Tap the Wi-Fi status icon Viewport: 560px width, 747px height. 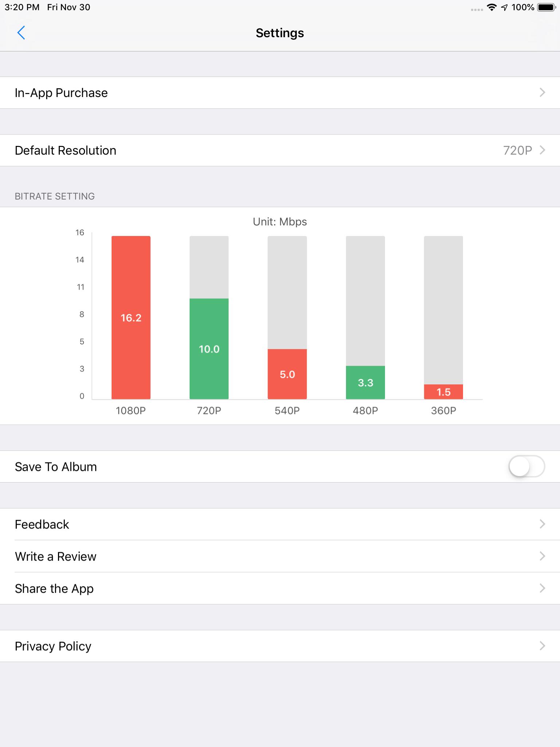pos(492,7)
